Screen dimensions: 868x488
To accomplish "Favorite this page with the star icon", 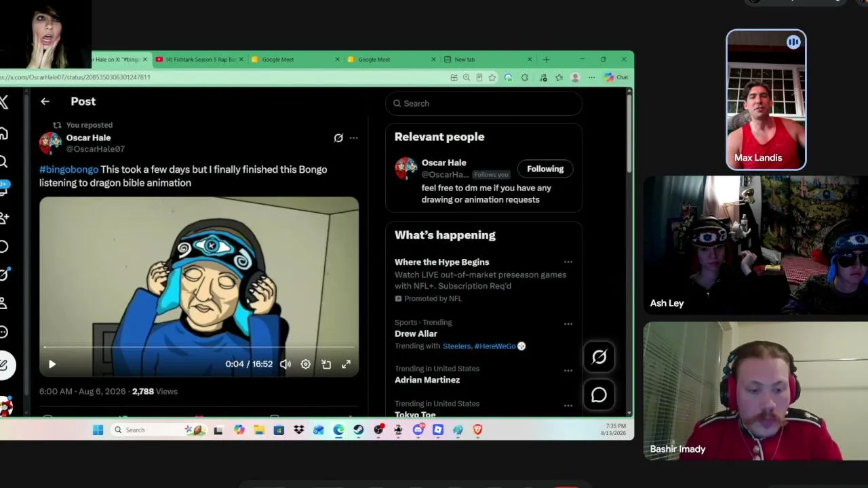I will click(x=492, y=78).
